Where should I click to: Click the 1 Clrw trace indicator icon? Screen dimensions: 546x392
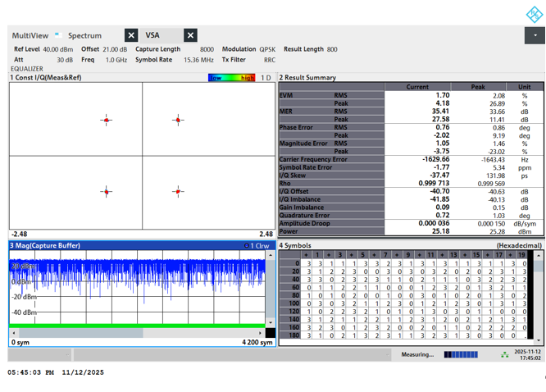(x=247, y=245)
